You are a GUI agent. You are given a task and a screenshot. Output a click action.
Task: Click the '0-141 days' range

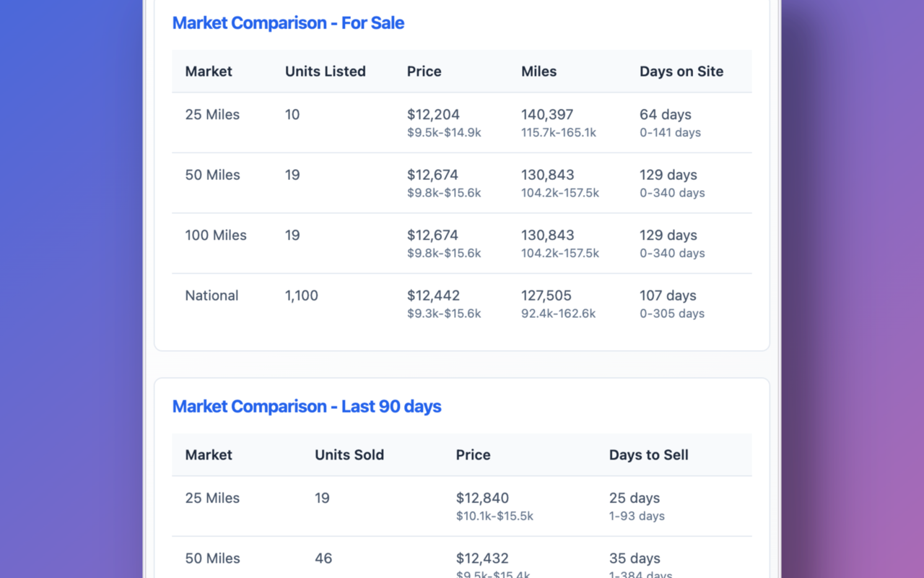pos(670,133)
